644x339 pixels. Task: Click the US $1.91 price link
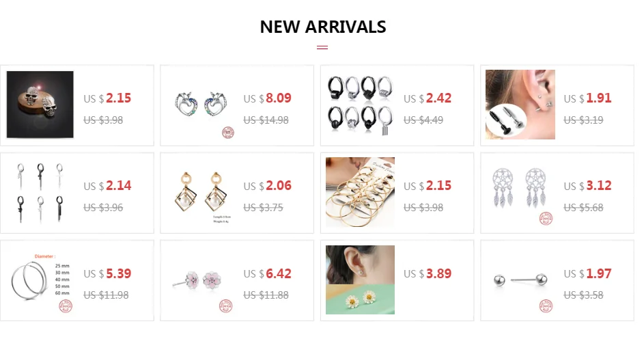[x=587, y=98]
